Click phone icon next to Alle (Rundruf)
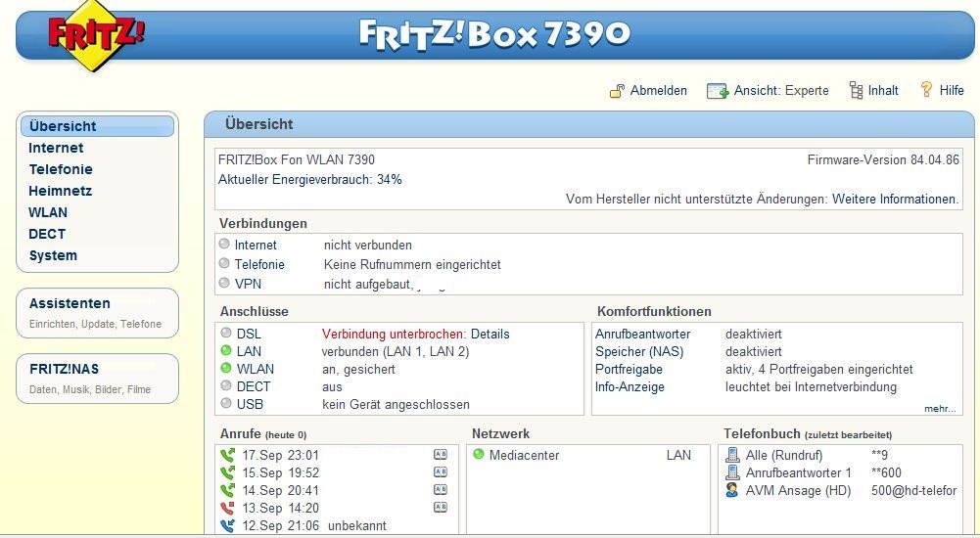980x538 pixels. coord(732,455)
